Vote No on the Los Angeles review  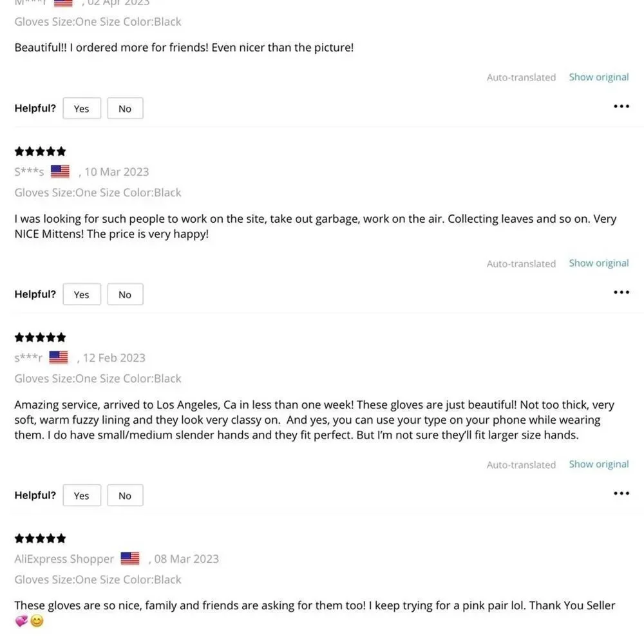coord(126,495)
